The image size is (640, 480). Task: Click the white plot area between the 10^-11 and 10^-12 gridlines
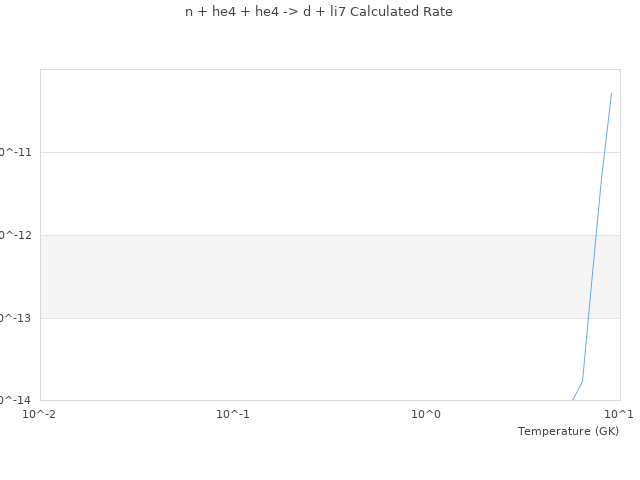pyautogui.click(x=300, y=193)
